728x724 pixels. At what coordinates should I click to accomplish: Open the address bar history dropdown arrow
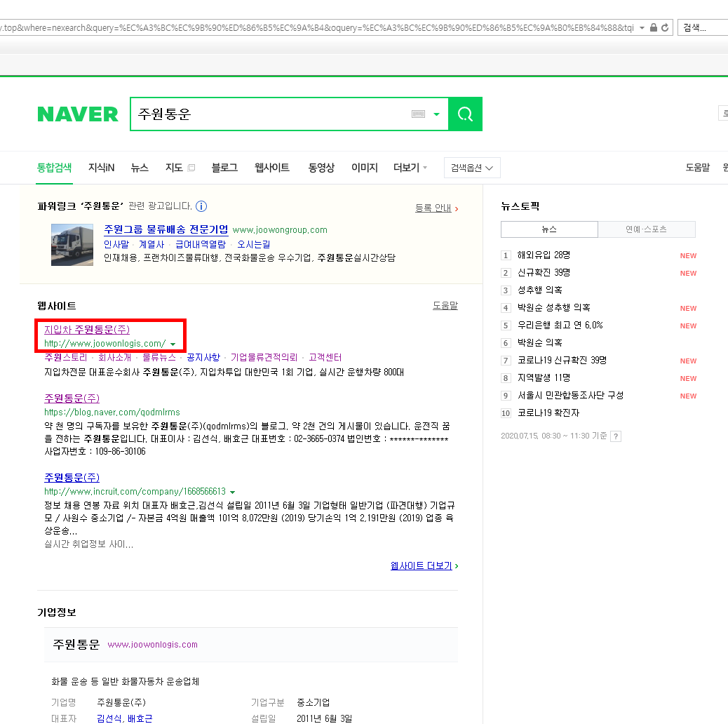point(642,28)
